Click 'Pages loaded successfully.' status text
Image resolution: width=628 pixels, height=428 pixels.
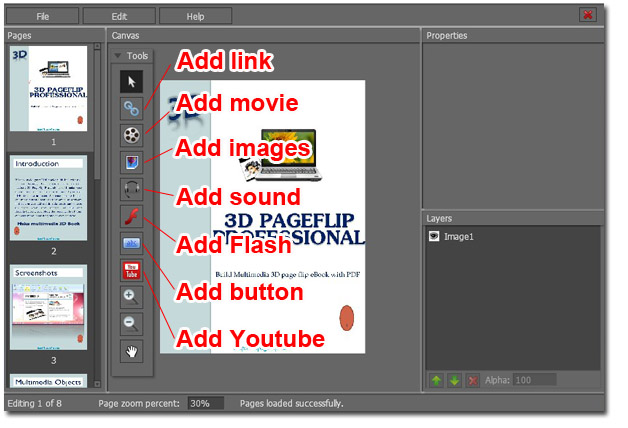(x=292, y=403)
